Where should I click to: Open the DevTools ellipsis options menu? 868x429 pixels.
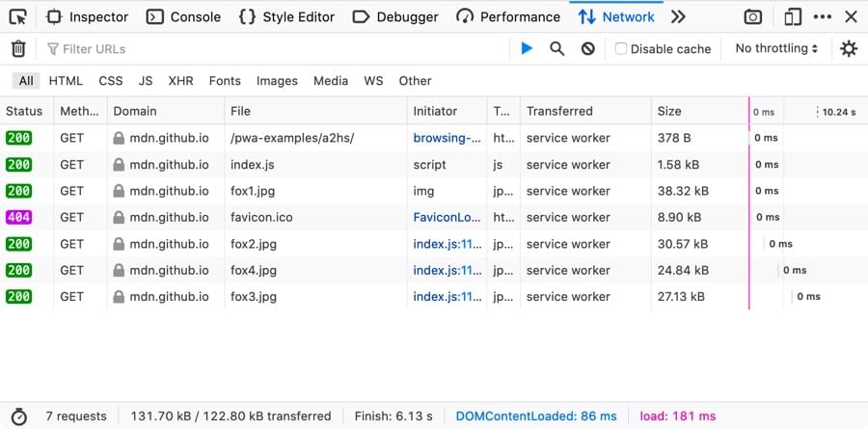point(822,16)
